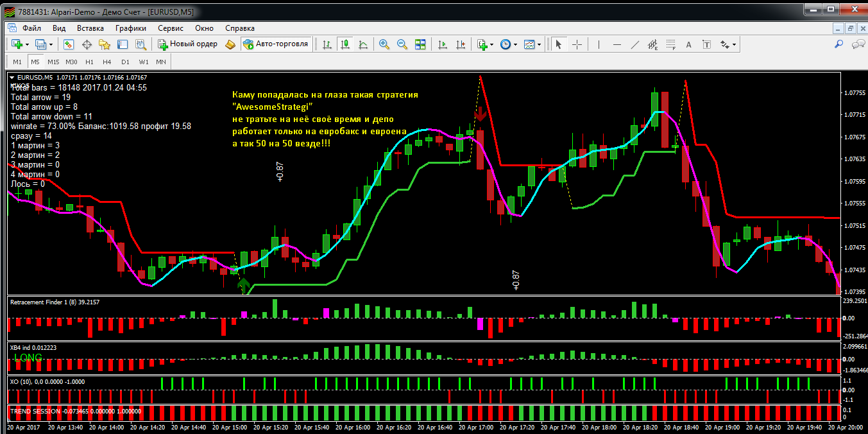
Task: Zoom in on the chart
Action: [x=384, y=44]
